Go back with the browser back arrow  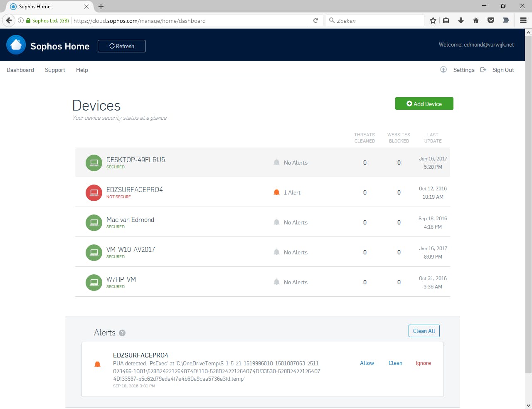tap(9, 20)
